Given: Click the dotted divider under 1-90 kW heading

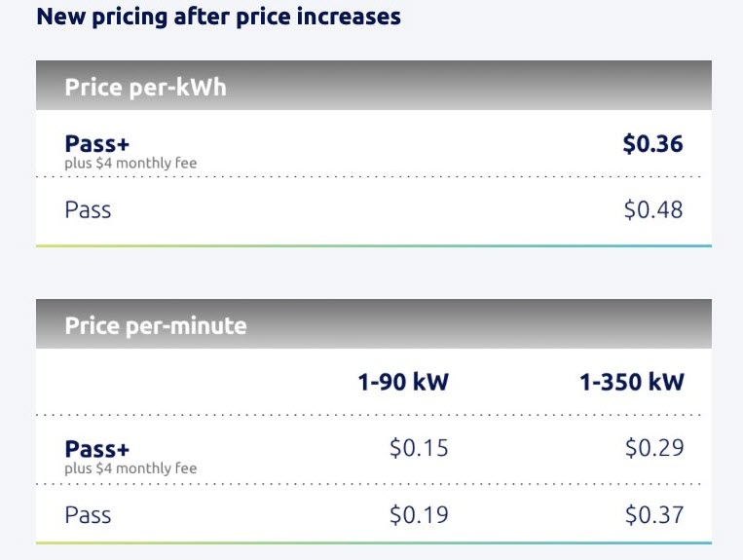Looking at the screenshot, I should (403, 415).
